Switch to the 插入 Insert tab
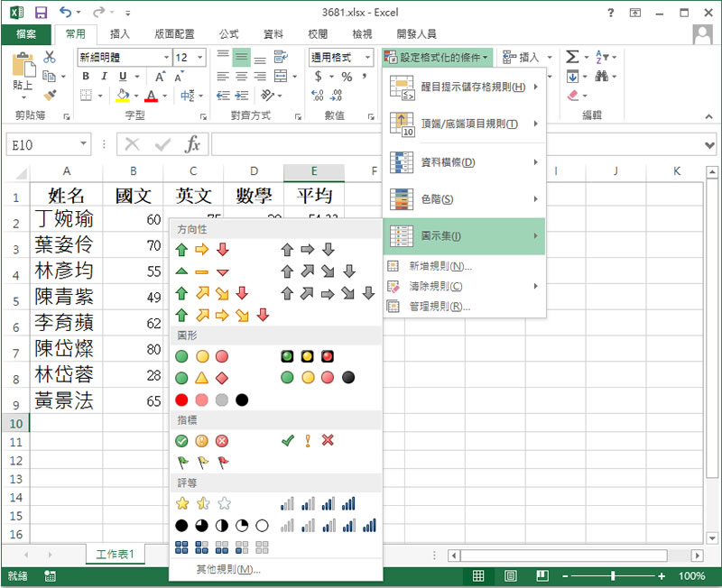The width and height of the screenshot is (722, 588). pos(120,34)
